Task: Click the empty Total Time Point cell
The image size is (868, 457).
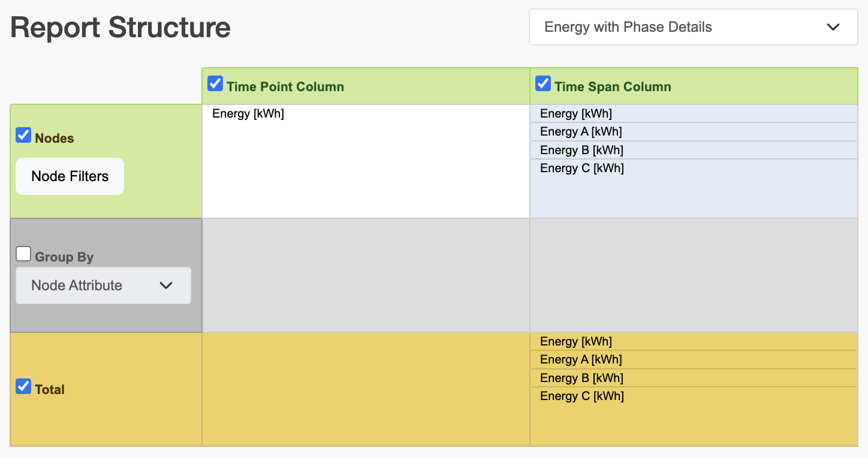Action: pos(366,389)
